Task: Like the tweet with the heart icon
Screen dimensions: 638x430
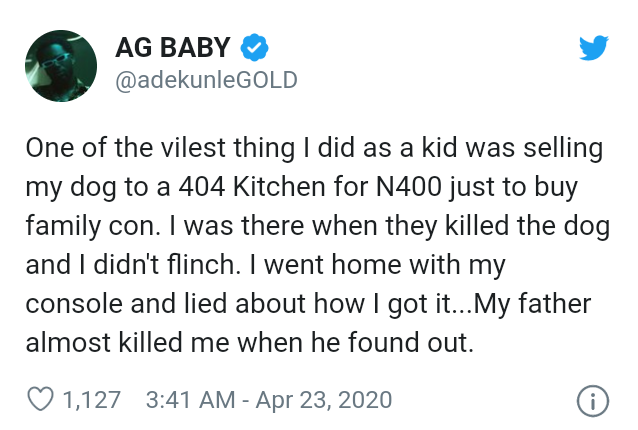Action: click(40, 399)
